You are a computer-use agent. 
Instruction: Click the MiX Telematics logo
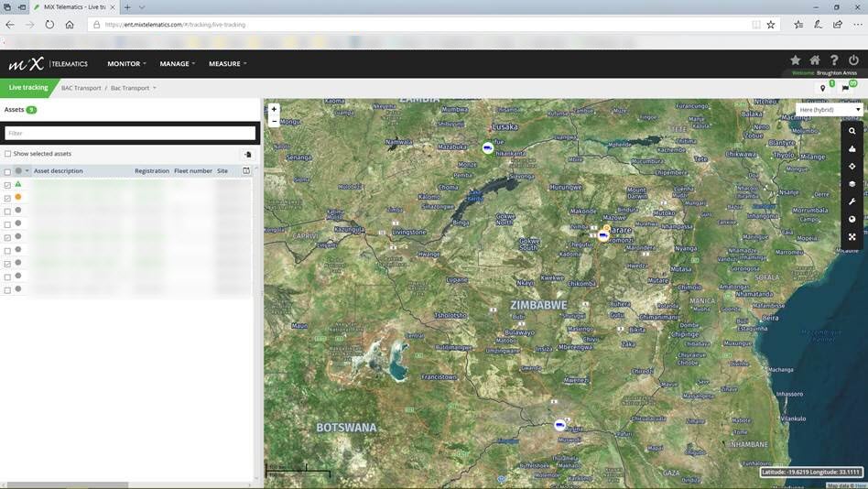coord(48,64)
